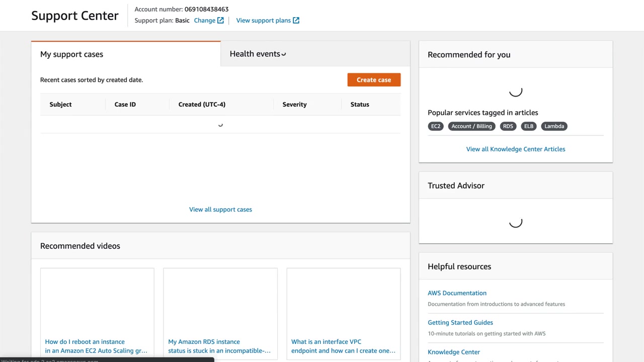644x362 pixels.
Task: Open the interface VPC endpoint video thumbnail
Action: 344,301
